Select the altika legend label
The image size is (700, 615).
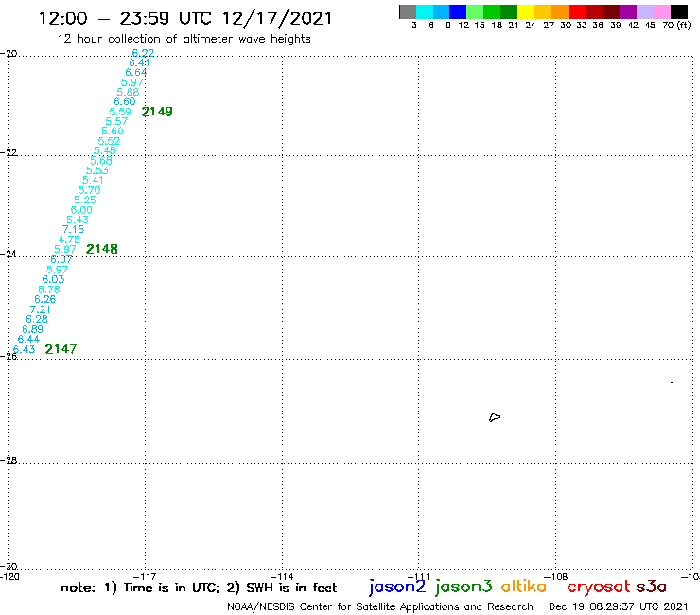point(524,586)
